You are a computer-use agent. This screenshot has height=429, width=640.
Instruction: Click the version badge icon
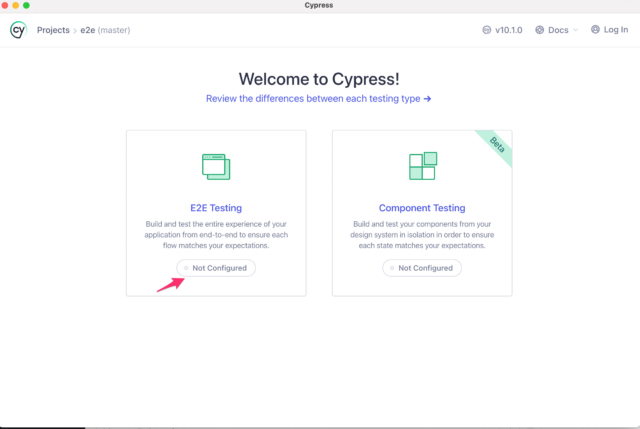tap(487, 30)
